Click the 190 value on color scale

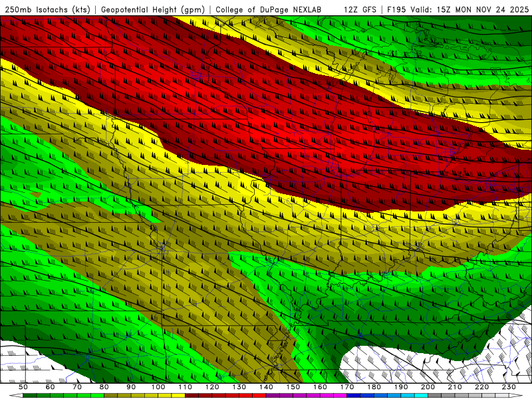[x=401, y=387]
